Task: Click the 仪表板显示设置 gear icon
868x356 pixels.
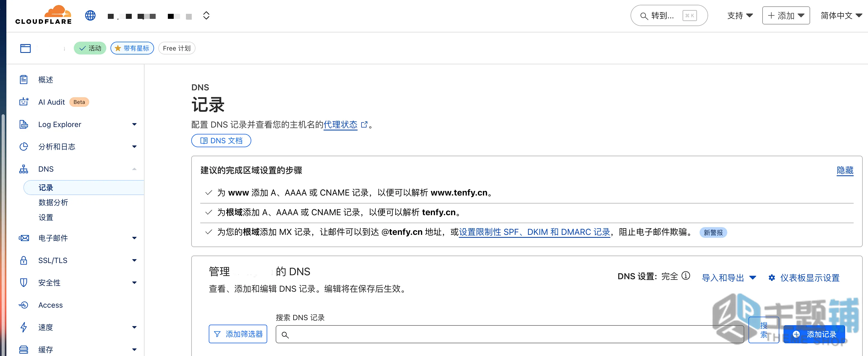Action: (x=772, y=278)
